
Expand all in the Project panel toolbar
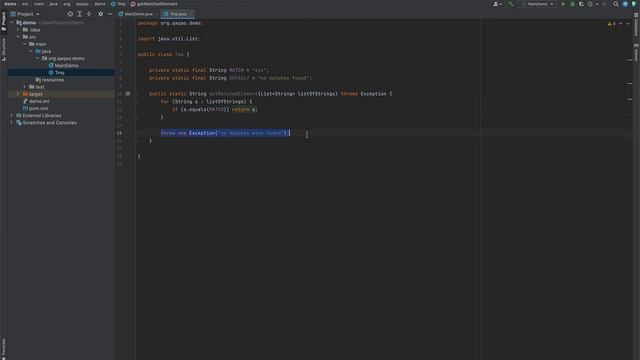tap(80, 14)
